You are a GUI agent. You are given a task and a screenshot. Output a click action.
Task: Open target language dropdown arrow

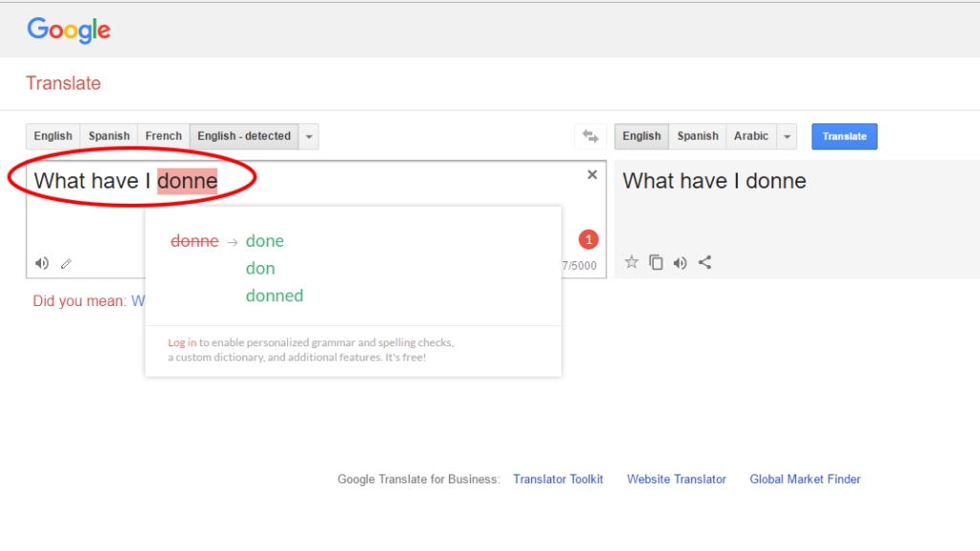[787, 137]
